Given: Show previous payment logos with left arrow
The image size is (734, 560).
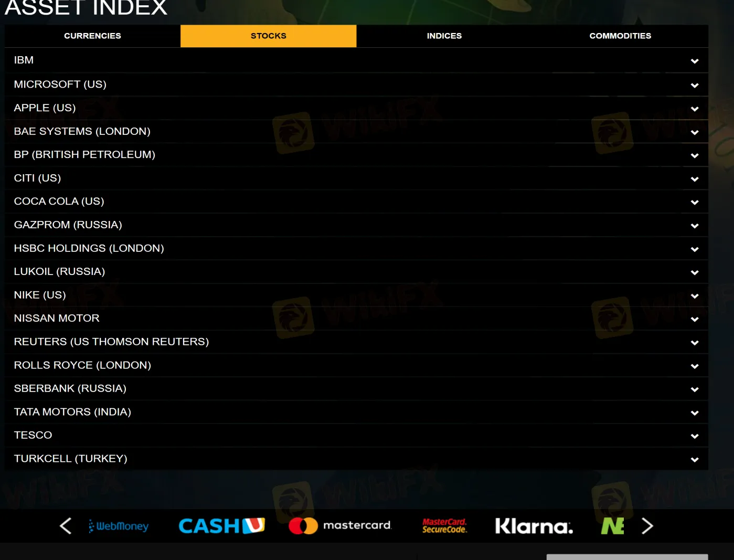Looking at the screenshot, I should coord(66,526).
